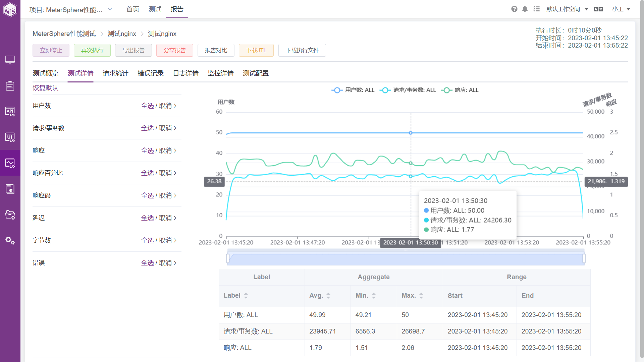The height and width of the screenshot is (362, 644).
Task: Toggle the 用户数: ALL legend series
Action: click(353, 90)
